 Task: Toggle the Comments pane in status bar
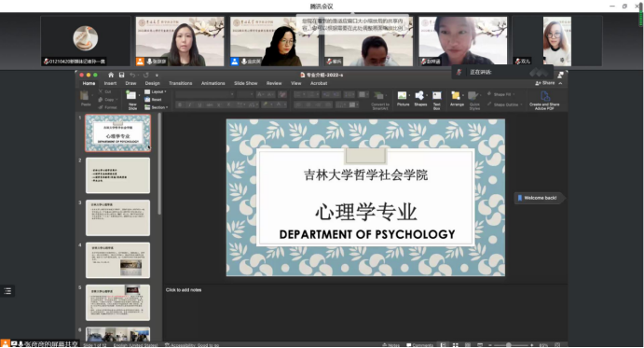[x=419, y=344]
